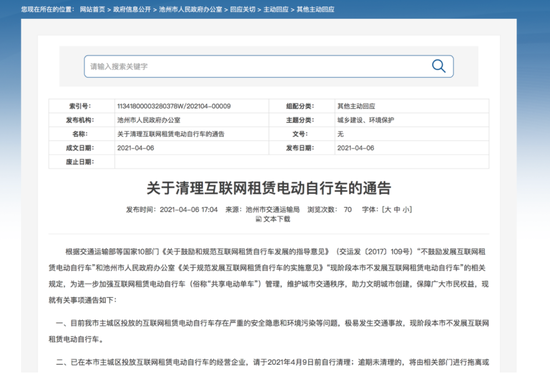Viewport: 550px width, 373px height.
Task: Click the article headline 关于清理互联网租赁电动自行车的通告
Action: coord(269,188)
